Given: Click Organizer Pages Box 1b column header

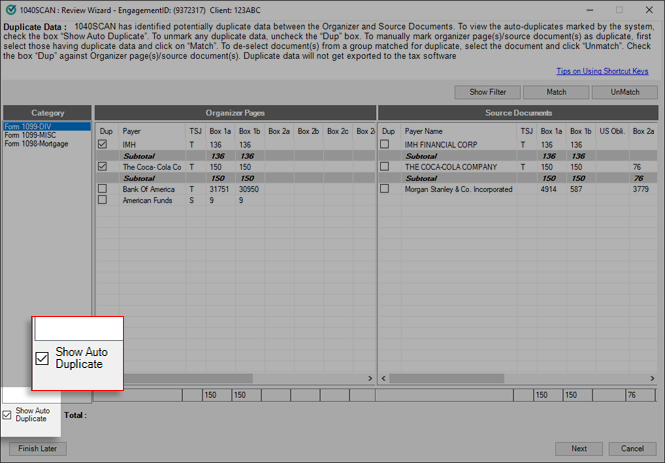Looking at the screenshot, I should pos(250,131).
